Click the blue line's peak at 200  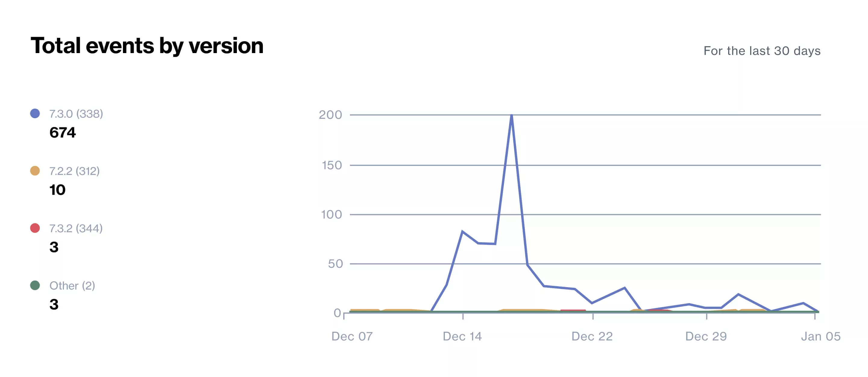(x=511, y=116)
